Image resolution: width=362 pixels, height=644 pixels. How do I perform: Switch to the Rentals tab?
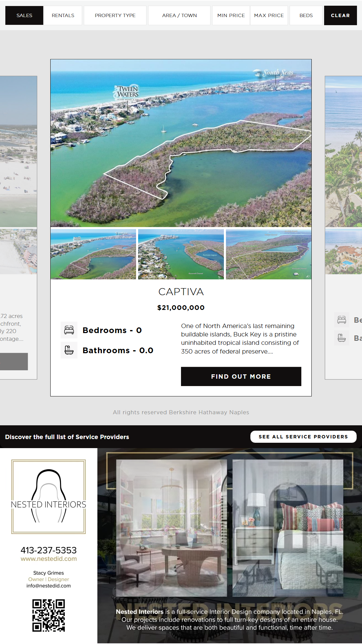tap(63, 15)
